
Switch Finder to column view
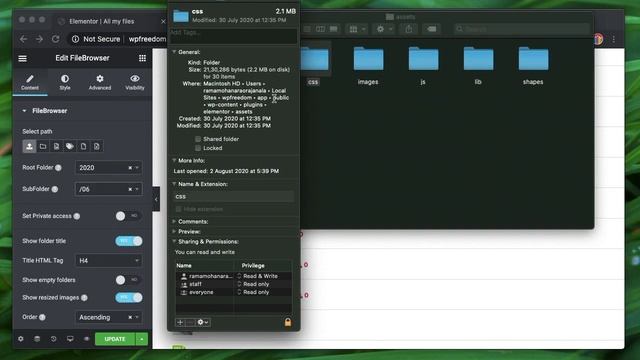tap(321, 29)
